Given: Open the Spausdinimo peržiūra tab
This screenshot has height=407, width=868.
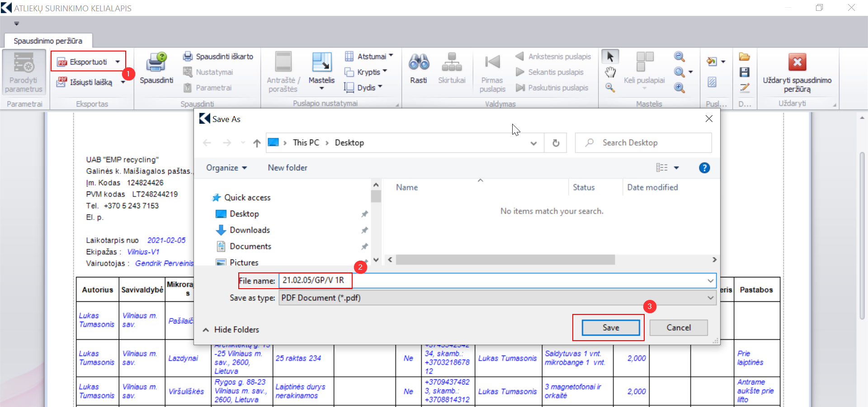Looking at the screenshot, I should pyautogui.click(x=48, y=41).
